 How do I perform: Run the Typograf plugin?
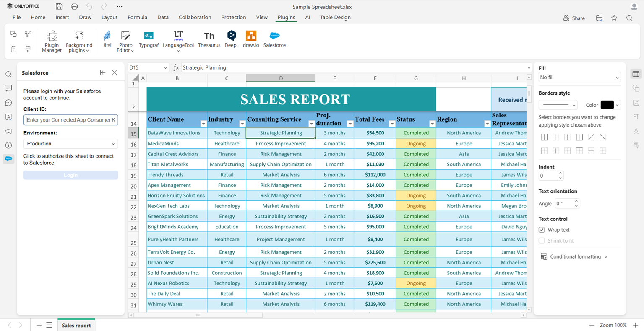(149, 39)
